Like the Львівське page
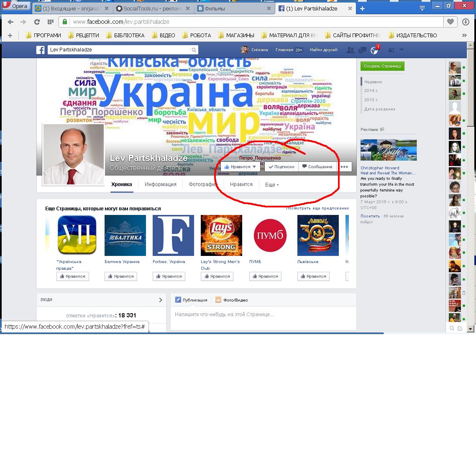Viewport: 476px width, 460px height. (313, 276)
